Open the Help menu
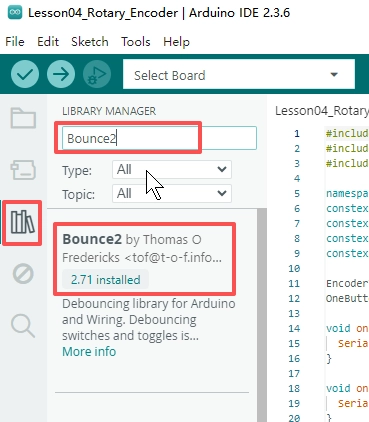 click(176, 42)
